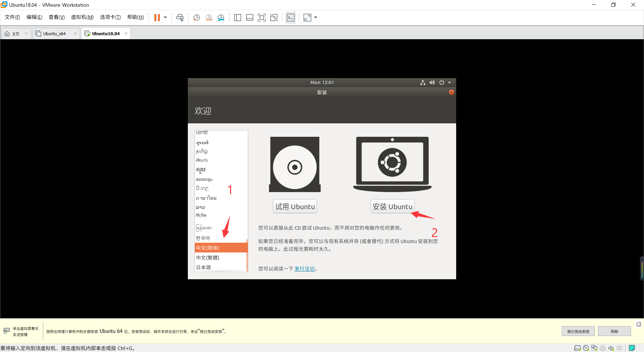Take a snapshot using the clock-plus icon
The width and height of the screenshot is (644, 352).
197,17
